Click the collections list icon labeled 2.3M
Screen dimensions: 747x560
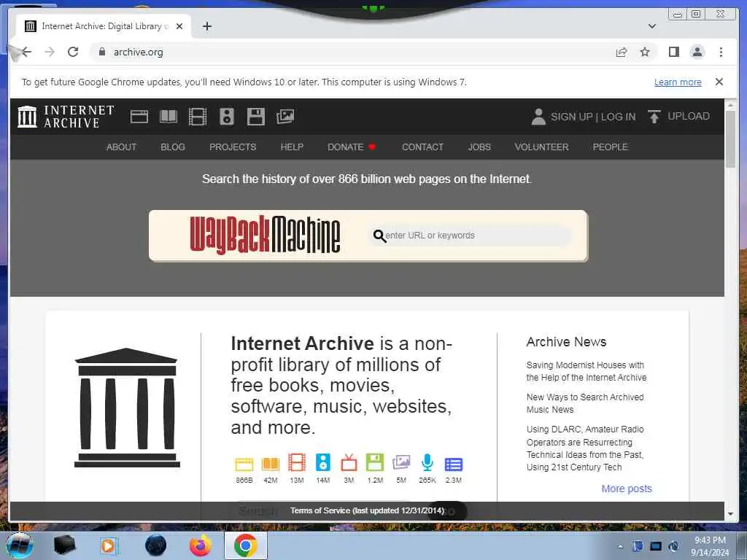[454, 464]
